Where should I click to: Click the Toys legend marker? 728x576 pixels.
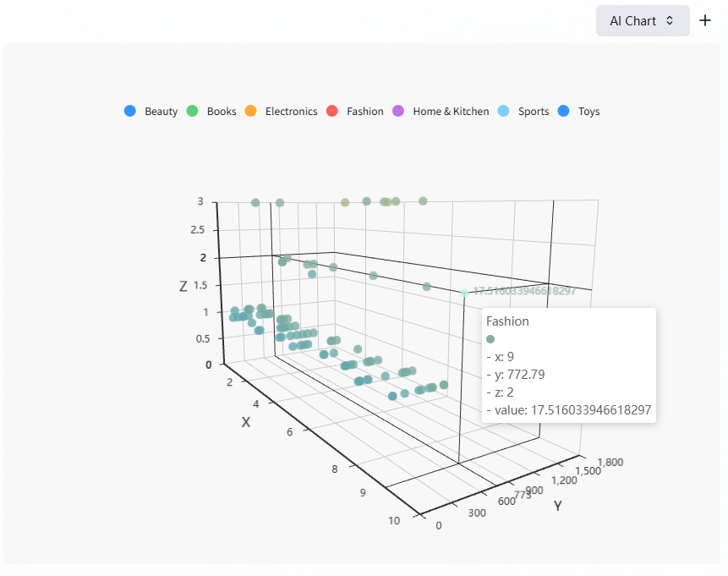[564, 111]
